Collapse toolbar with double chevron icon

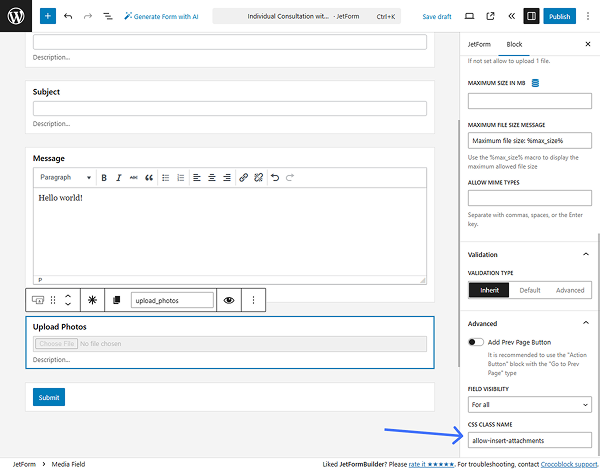point(511,16)
